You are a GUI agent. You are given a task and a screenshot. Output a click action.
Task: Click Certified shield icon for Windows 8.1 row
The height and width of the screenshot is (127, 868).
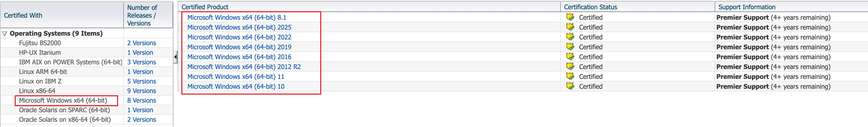[x=570, y=17]
